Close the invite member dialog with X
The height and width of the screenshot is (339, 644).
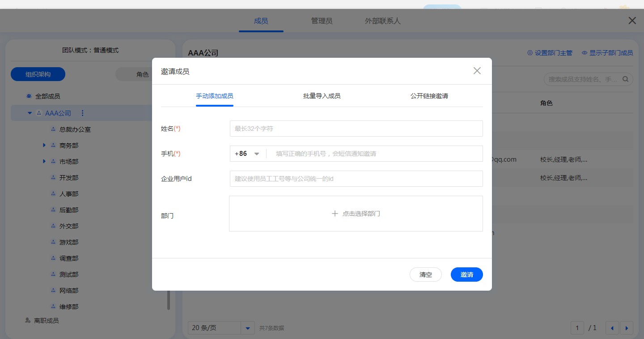(x=477, y=71)
